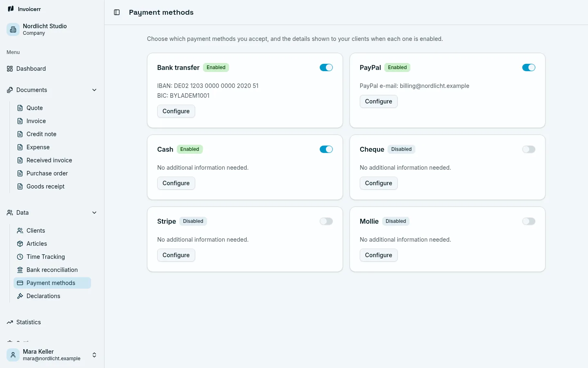Click the Invoice document icon
Screen dimensions: 588x368
click(x=20, y=121)
